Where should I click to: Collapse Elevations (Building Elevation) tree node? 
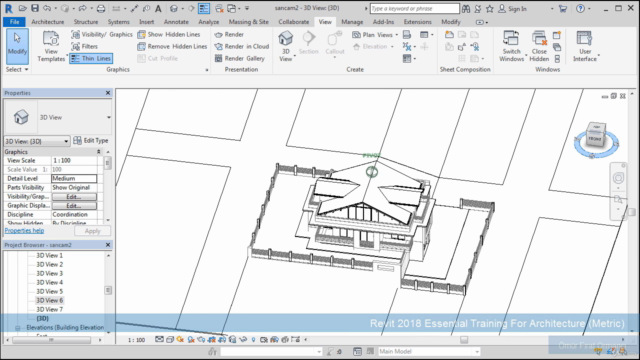[x=18, y=328]
